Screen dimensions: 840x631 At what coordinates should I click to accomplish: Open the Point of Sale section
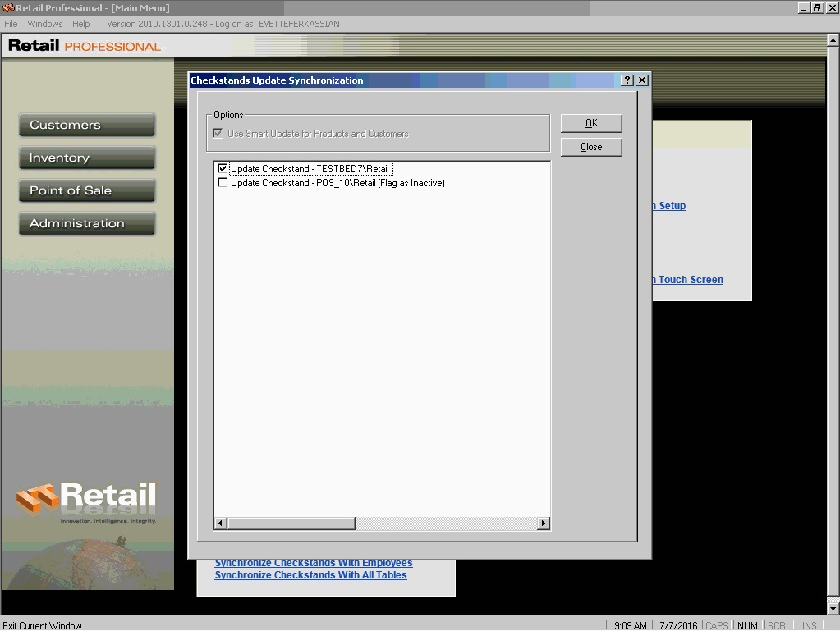tap(87, 190)
